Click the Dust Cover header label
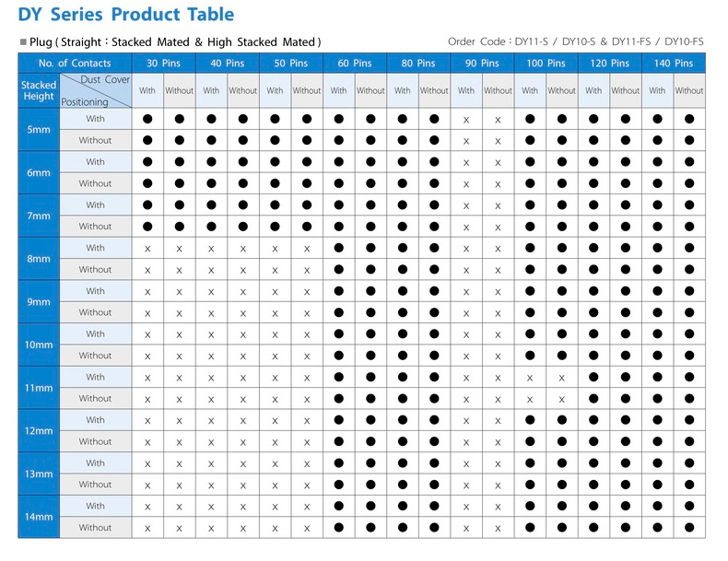Image resolution: width=728 pixels, height=561 pixels. pos(105,80)
